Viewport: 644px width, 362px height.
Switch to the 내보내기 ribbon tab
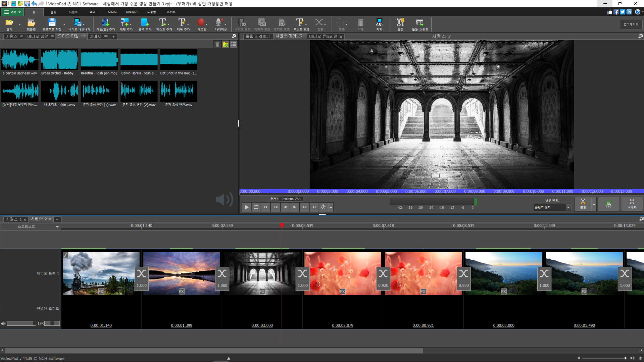point(132,12)
